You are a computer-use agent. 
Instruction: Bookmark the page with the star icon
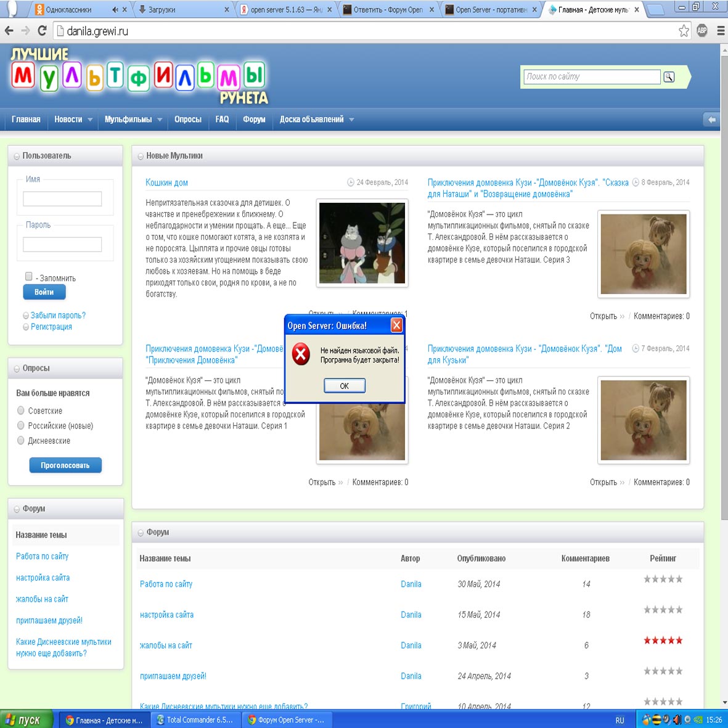(684, 31)
